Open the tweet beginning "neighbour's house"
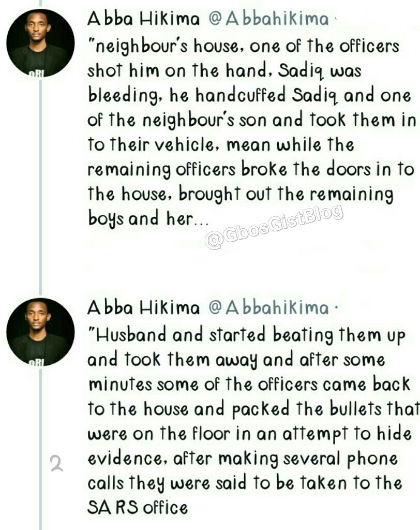420x530 pixels. (252, 132)
